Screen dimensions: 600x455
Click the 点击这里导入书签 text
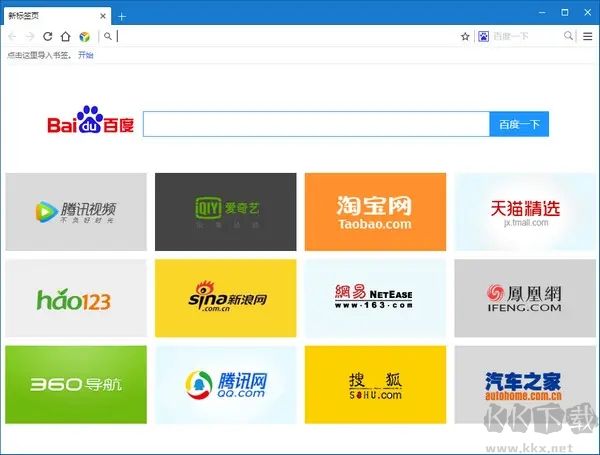coord(39,55)
